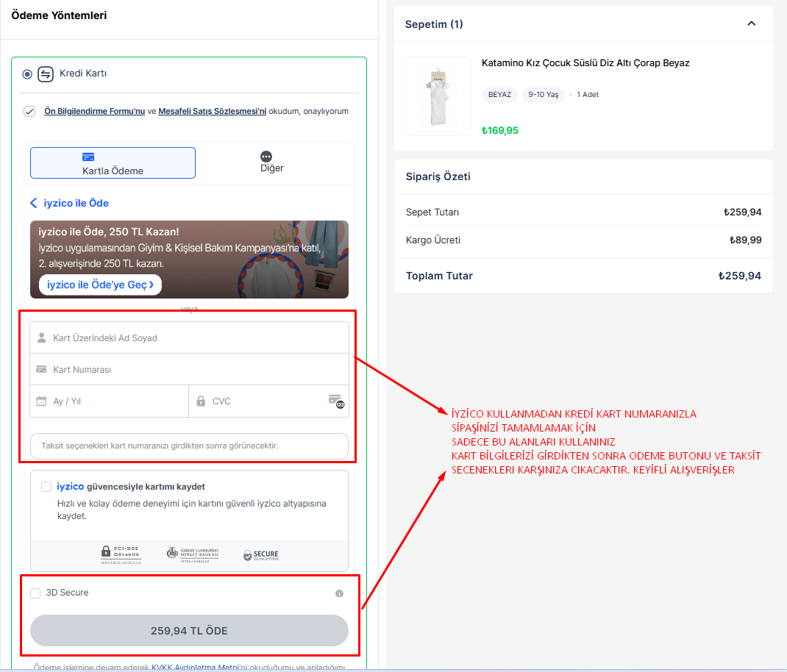Select the Kredi Kartı radio button

point(26,74)
